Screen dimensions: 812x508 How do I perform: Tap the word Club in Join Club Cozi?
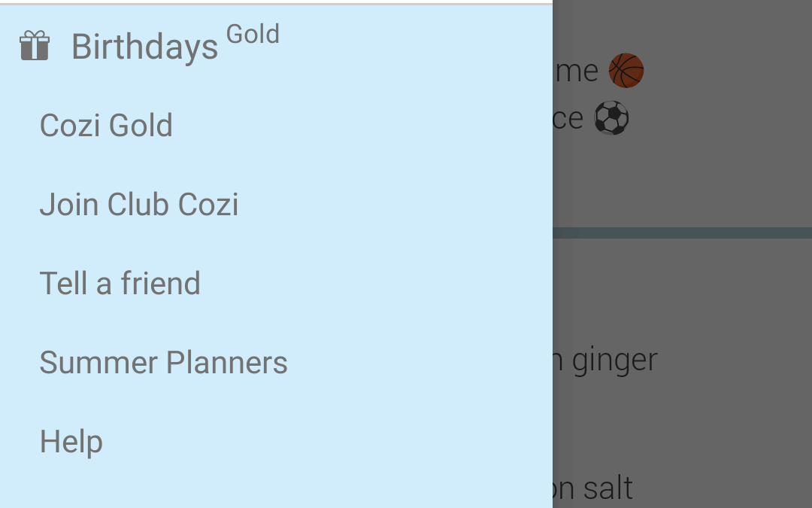click(x=139, y=204)
